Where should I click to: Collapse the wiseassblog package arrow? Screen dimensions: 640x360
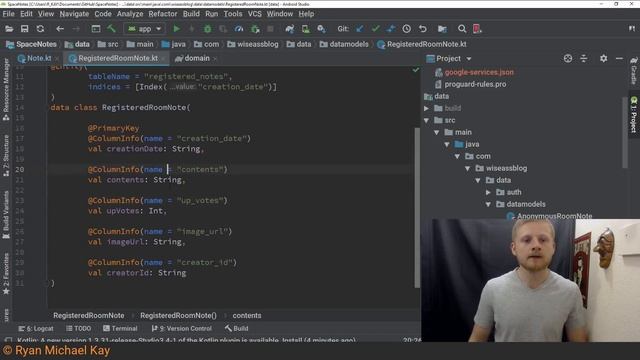click(x=468, y=168)
